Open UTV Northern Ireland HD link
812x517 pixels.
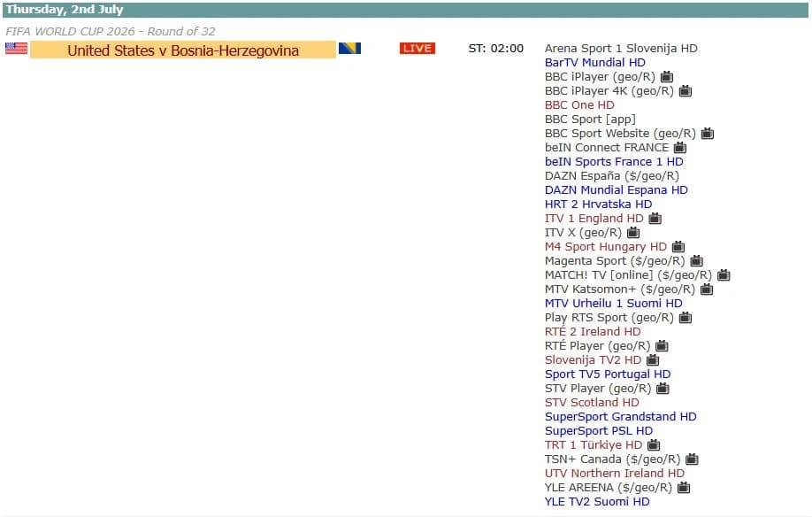click(615, 474)
